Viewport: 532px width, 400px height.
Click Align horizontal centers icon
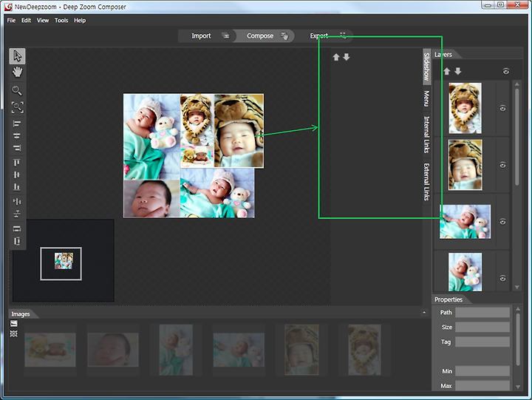tap(16, 136)
